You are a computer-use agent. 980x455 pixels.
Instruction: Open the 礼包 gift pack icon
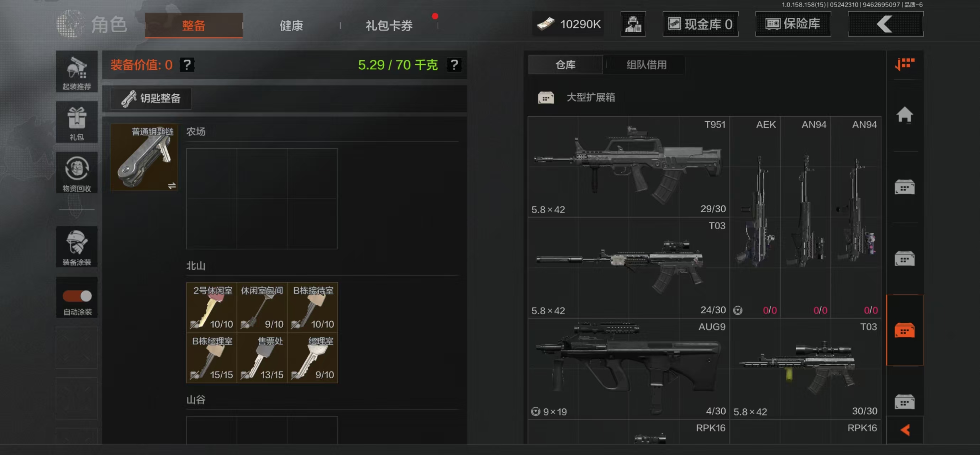77,122
